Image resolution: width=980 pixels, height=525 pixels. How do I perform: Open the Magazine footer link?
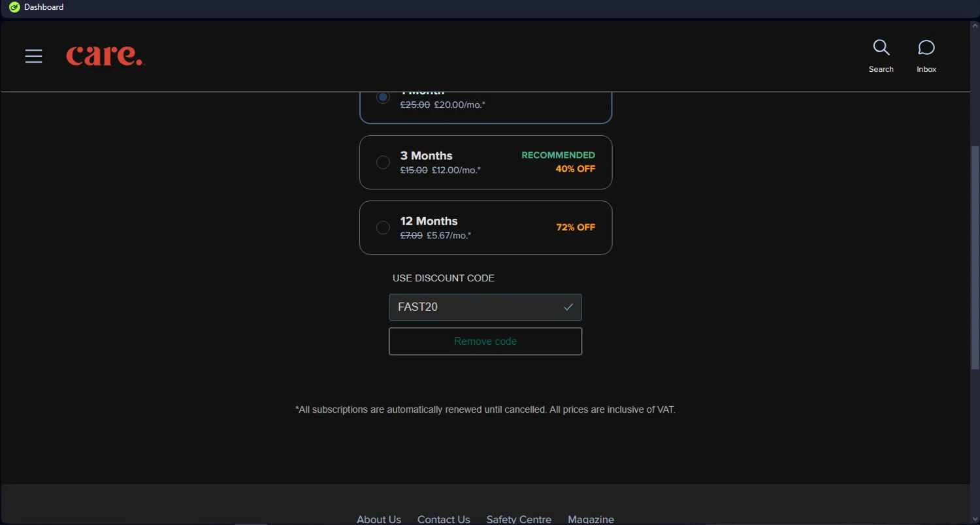coord(591,520)
